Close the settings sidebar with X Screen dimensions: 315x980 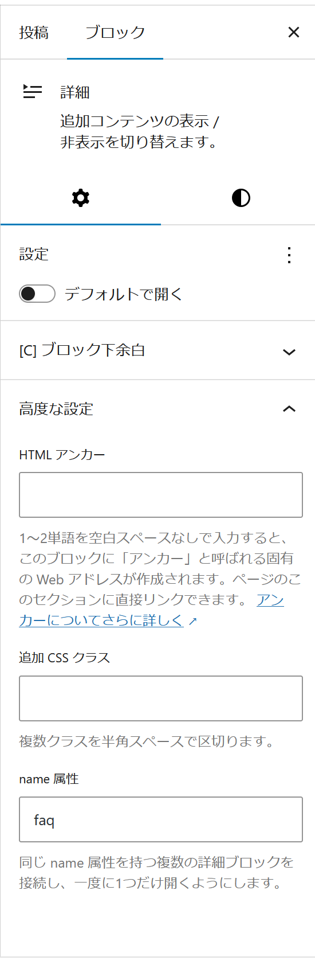pos(293,32)
